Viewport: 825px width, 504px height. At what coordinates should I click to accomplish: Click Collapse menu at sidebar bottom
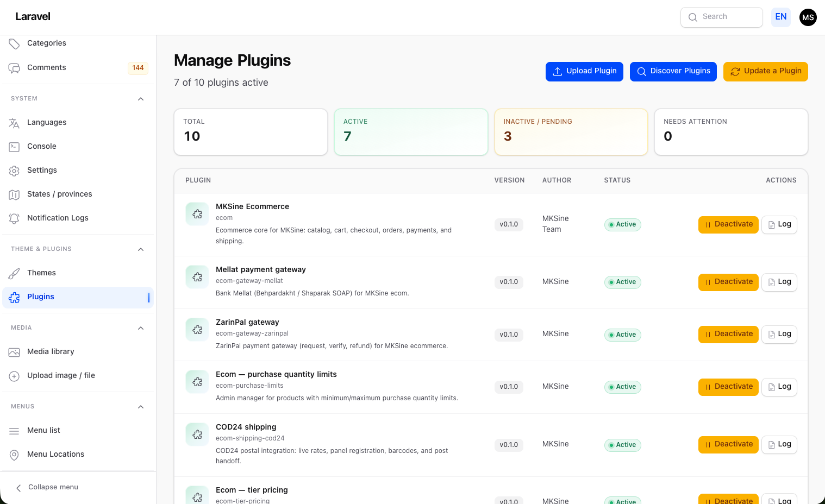click(47, 487)
